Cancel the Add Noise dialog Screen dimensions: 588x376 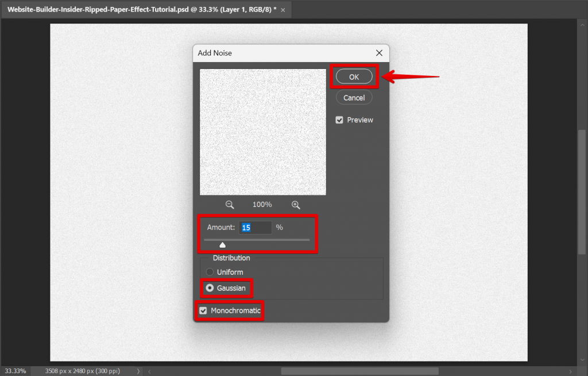pyautogui.click(x=354, y=97)
